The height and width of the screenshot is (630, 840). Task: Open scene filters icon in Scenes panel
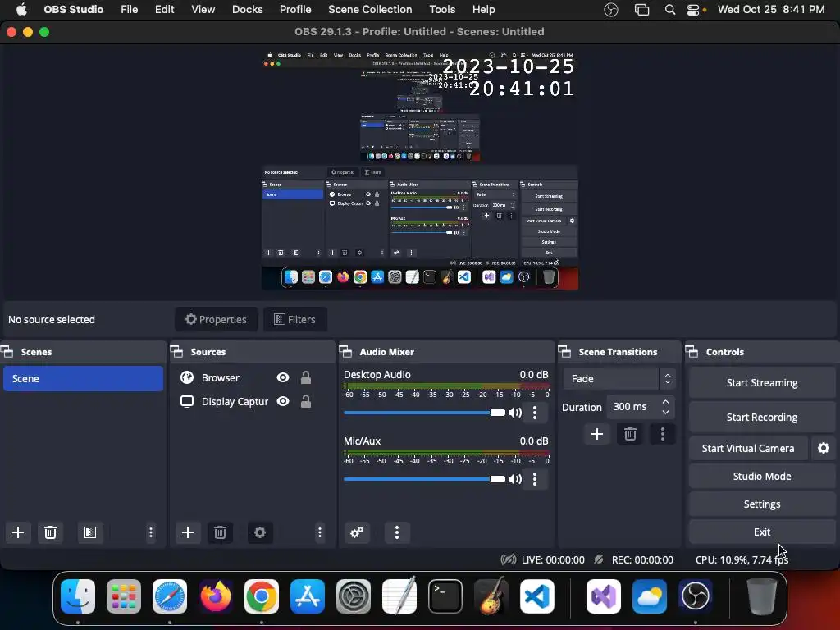click(x=90, y=532)
